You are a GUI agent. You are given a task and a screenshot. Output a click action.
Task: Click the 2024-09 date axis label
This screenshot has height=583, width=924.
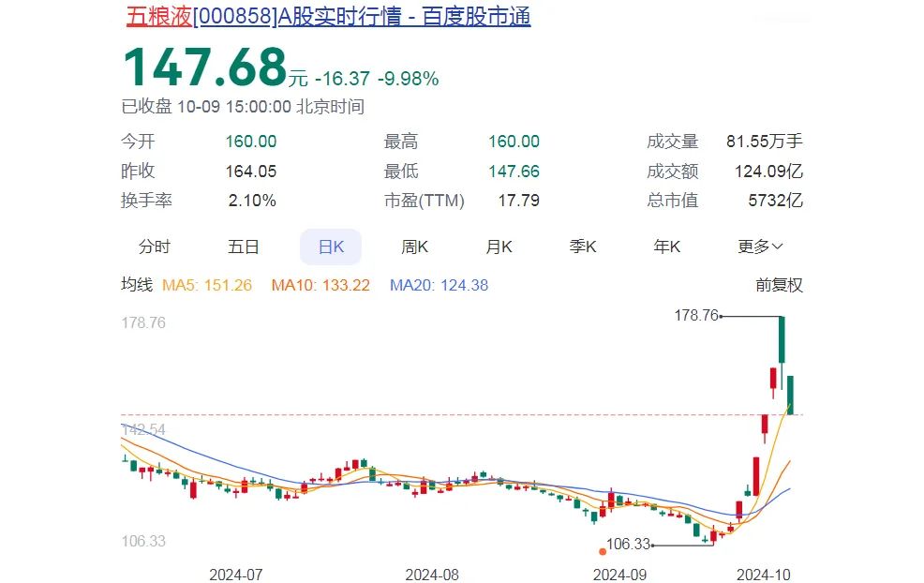pos(620,575)
